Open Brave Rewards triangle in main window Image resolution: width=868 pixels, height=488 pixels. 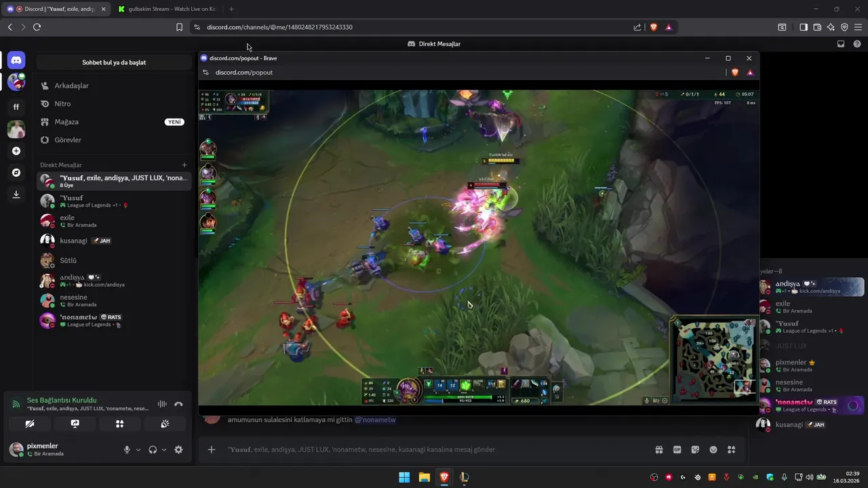click(669, 27)
